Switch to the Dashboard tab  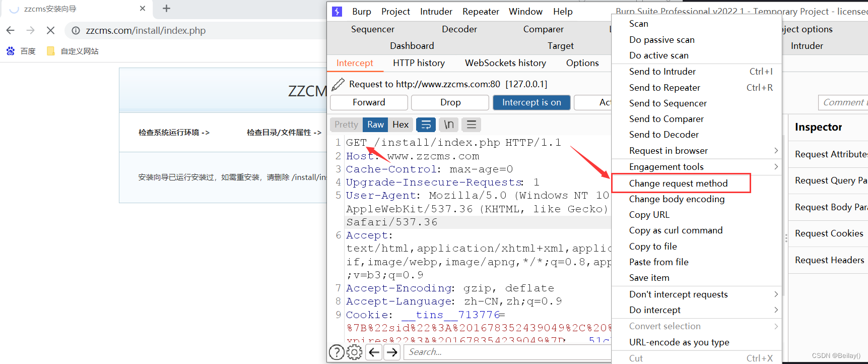412,46
